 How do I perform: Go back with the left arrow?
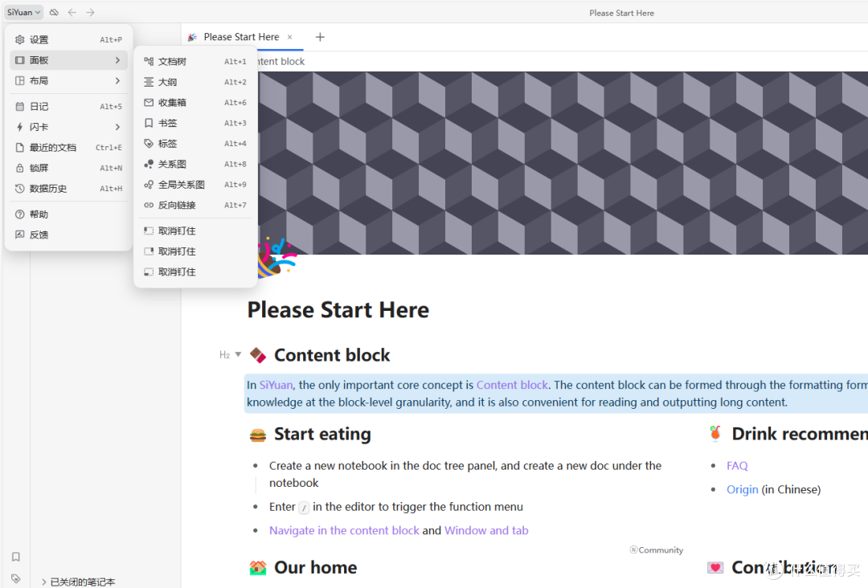tap(72, 12)
